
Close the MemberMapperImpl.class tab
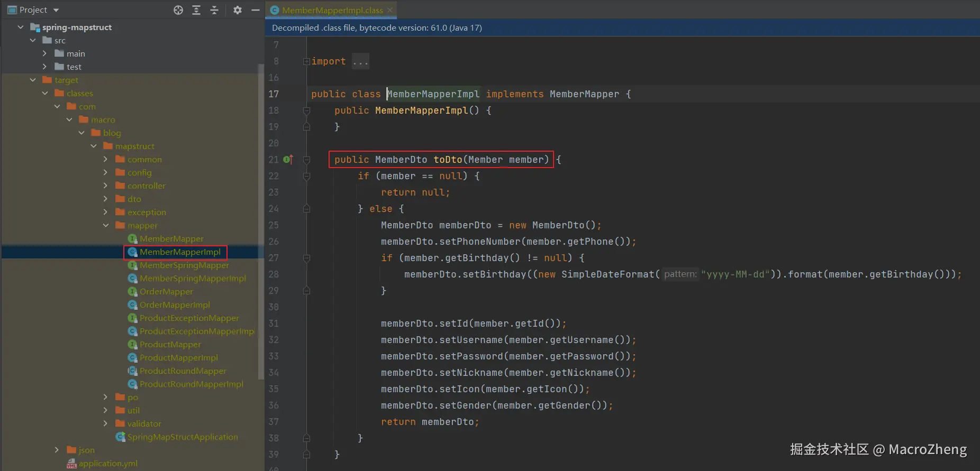coord(390,10)
